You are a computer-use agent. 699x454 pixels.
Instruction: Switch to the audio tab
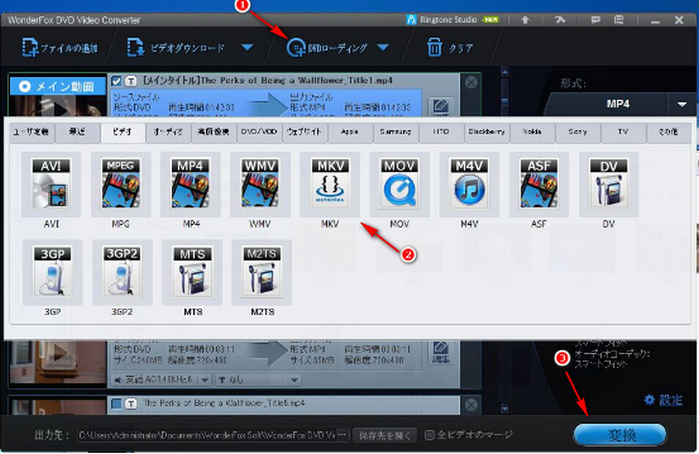(x=168, y=132)
